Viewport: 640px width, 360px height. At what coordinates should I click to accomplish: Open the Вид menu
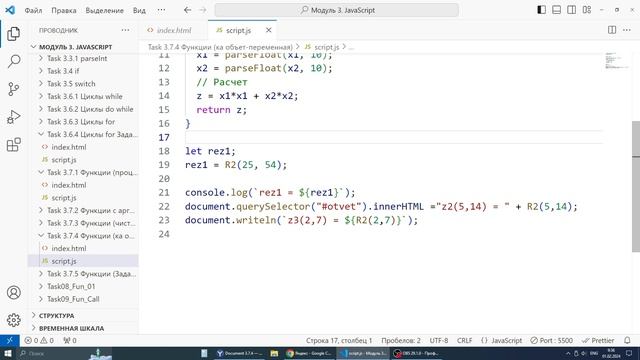tap(139, 10)
